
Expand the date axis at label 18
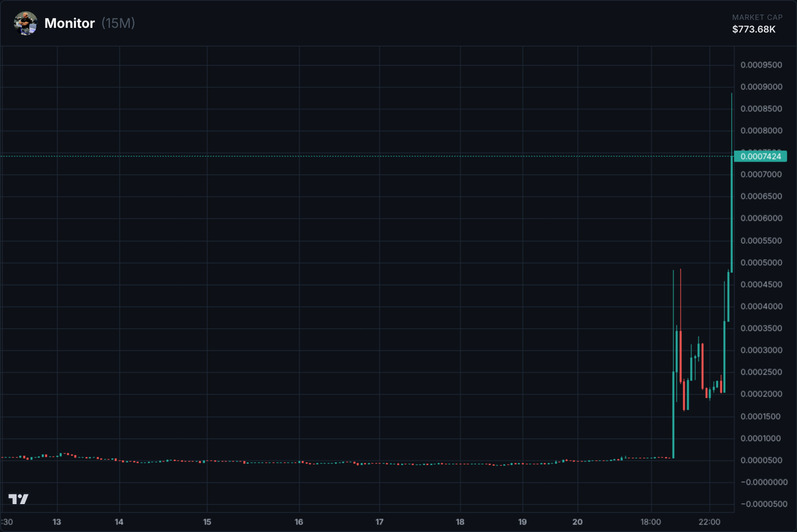(459, 523)
